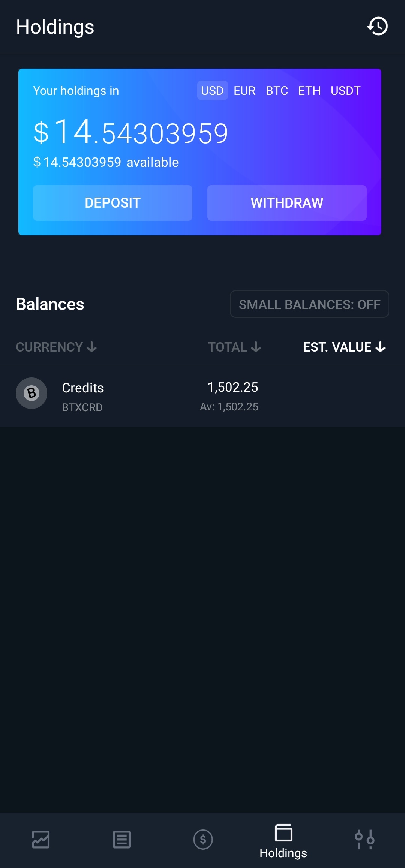Switch holdings currency to USD

click(x=212, y=91)
